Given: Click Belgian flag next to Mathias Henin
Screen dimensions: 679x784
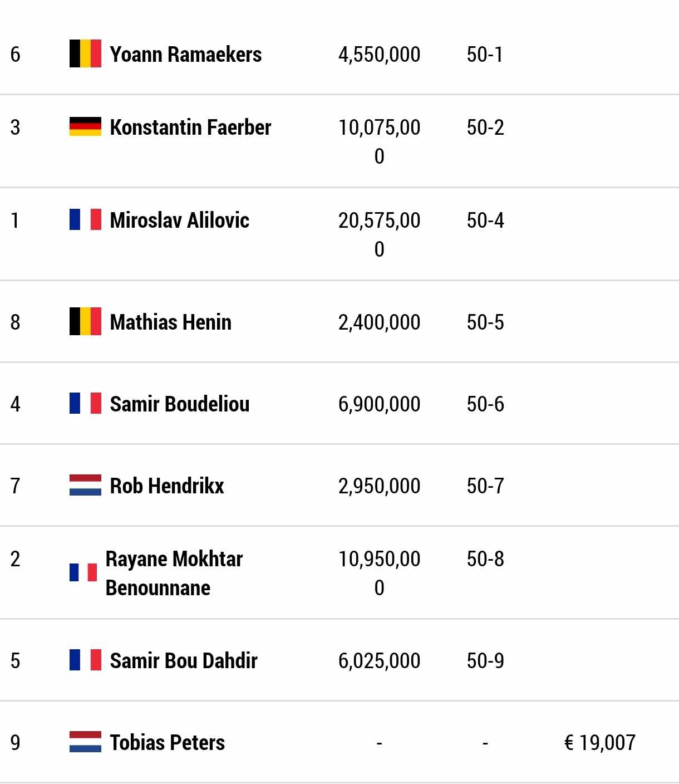Looking at the screenshot, I should (x=85, y=321).
